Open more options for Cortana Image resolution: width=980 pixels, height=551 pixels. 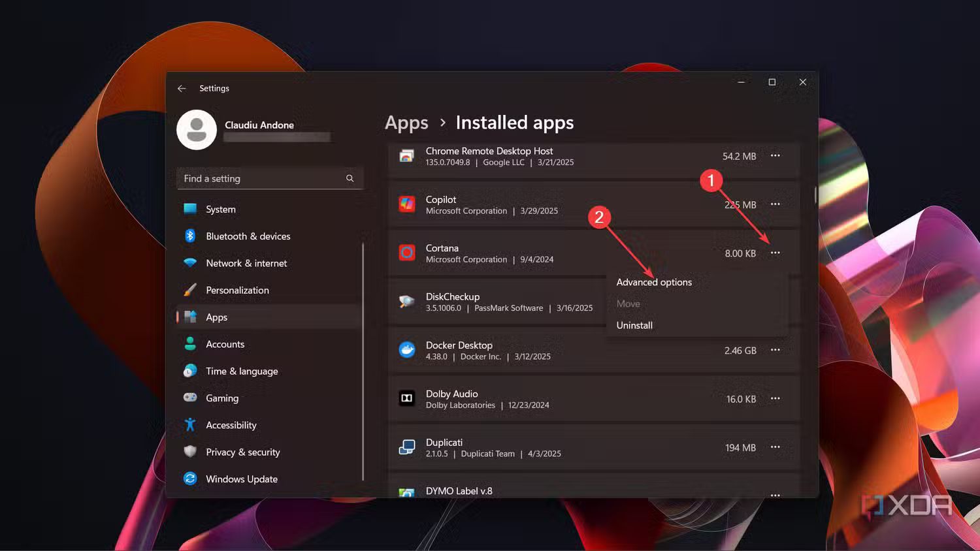775,253
